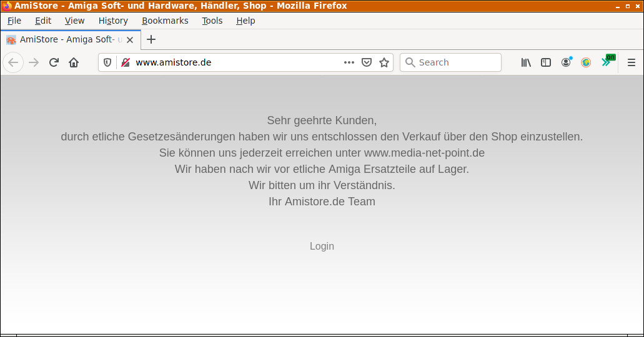Open the History menu
This screenshot has width=644, height=337.
[x=113, y=21]
